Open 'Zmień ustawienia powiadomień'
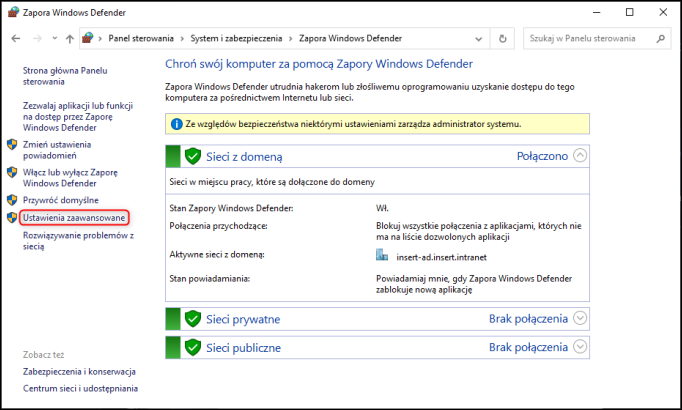The height and width of the screenshot is (410, 682). 57,150
